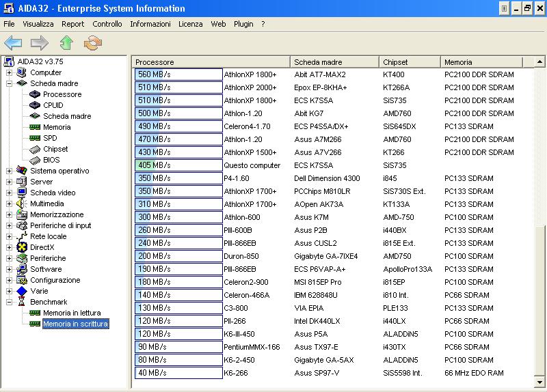Open the Web menu
This screenshot has width=547, height=392.
tap(218, 24)
